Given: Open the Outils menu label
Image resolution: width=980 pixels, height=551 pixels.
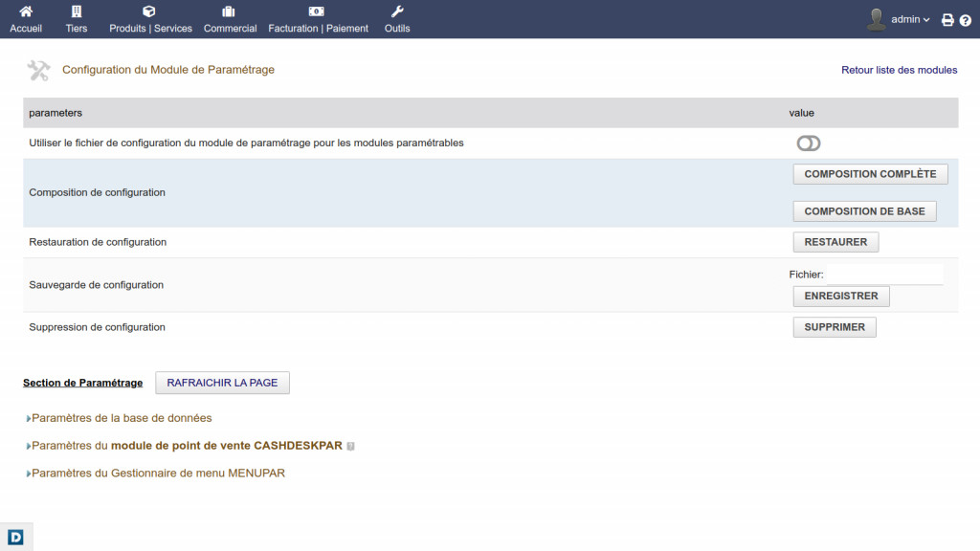Looking at the screenshot, I should pyautogui.click(x=397, y=28).
